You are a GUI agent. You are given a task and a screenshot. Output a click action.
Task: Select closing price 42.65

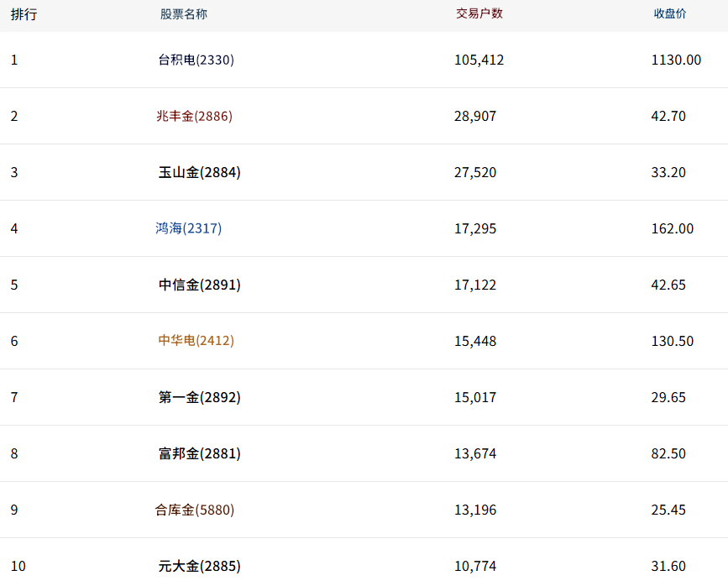click(x=668, y=285)
